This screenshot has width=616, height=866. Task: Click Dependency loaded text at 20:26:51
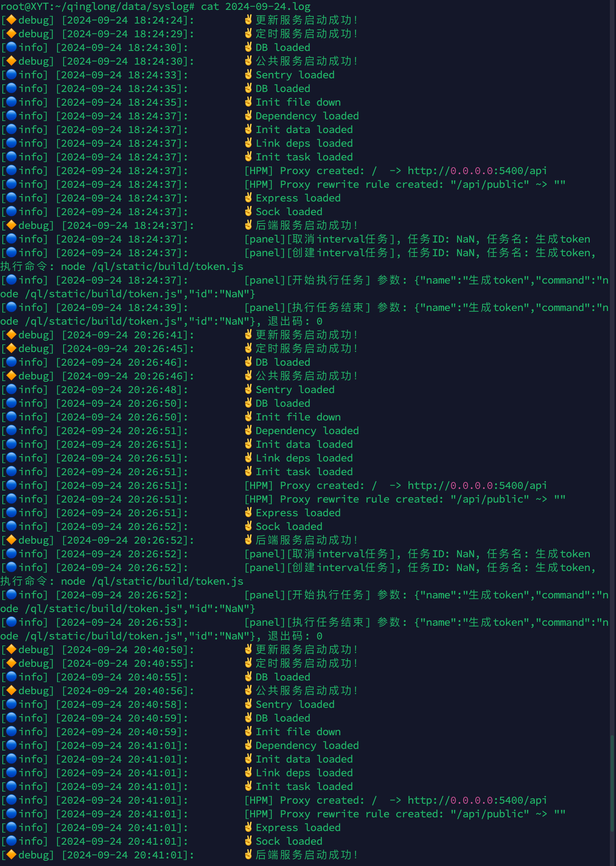307,431
